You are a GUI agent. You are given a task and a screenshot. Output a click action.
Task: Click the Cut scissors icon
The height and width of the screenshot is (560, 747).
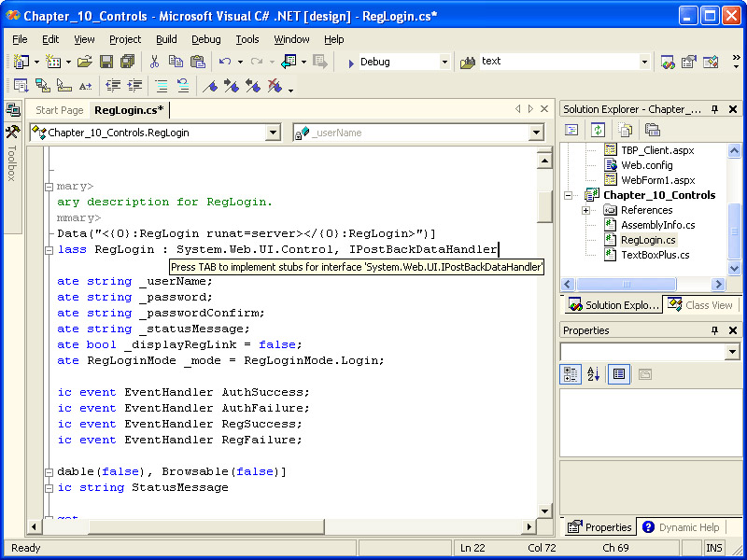click(154, 62)
